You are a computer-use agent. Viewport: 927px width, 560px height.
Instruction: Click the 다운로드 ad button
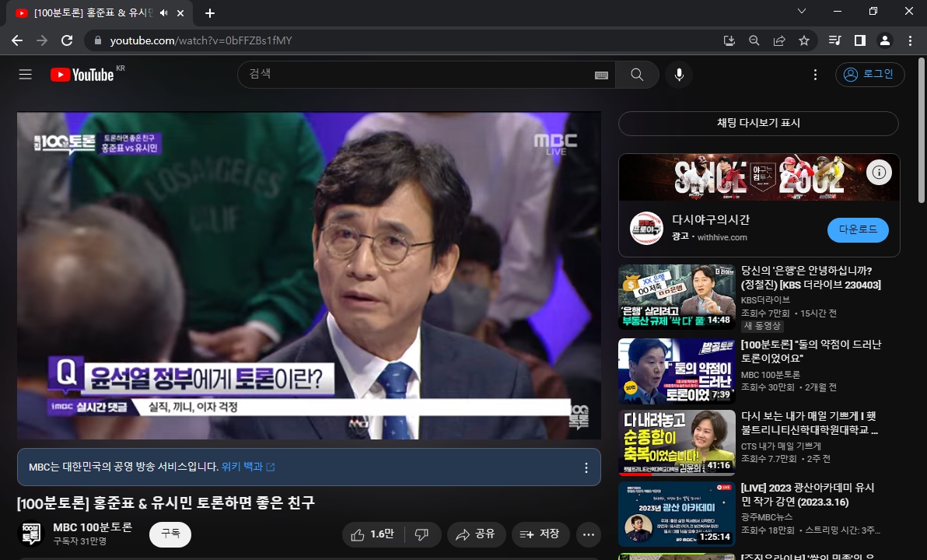[858, 229]
